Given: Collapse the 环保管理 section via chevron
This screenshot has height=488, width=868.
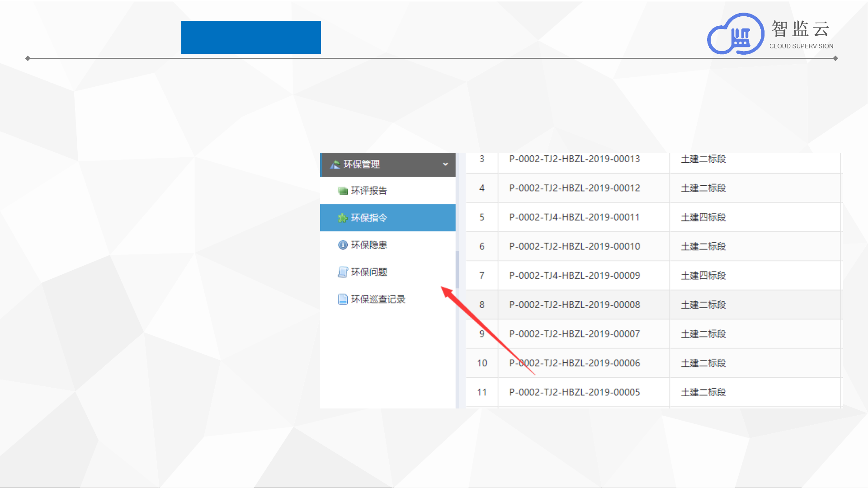Looking at the screenshot, I should [445, 164].
